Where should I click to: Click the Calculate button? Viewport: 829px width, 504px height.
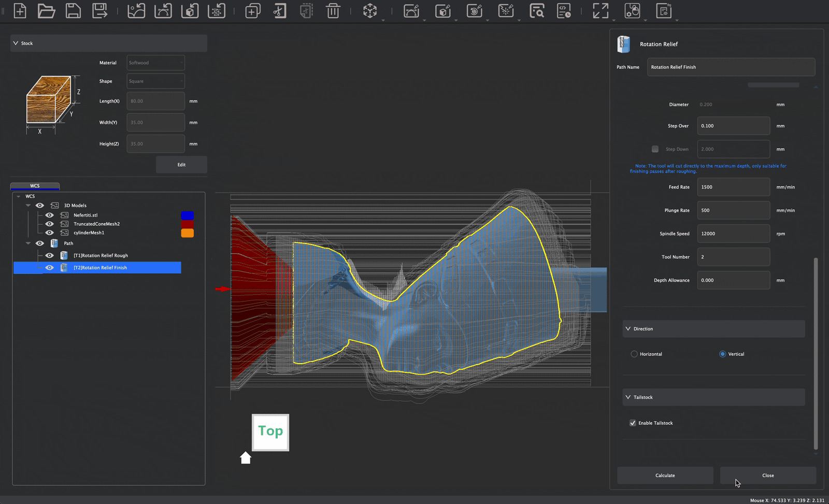[x=665, y=475]
